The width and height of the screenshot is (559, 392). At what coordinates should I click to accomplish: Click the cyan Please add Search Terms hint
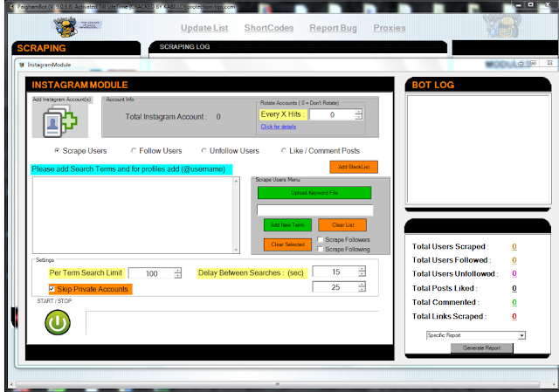132,169
